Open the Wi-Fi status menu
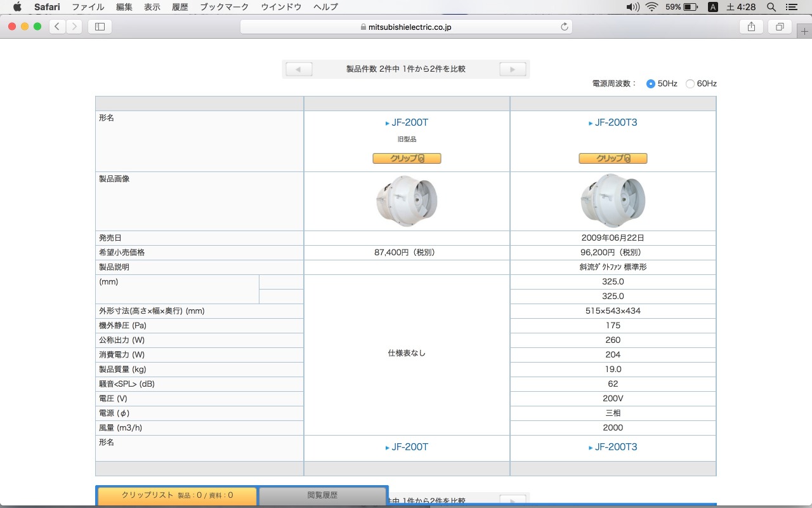 pos(652,7)
